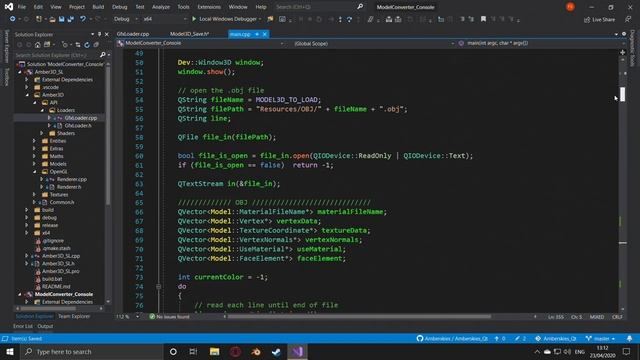640x360 pixels.
Task: Close the main.cpp tab
Action: click(264, 34)
